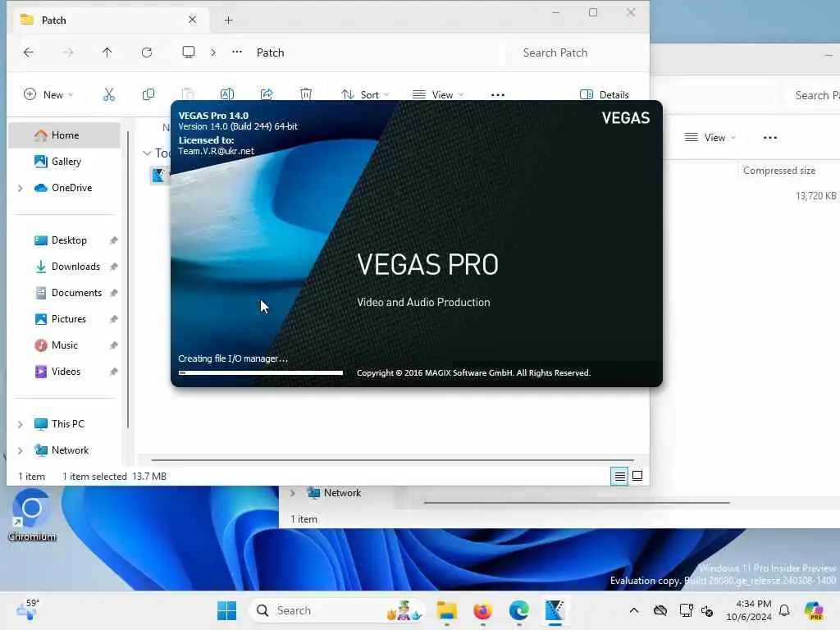Toggle the Details pane button

[605, 95]
